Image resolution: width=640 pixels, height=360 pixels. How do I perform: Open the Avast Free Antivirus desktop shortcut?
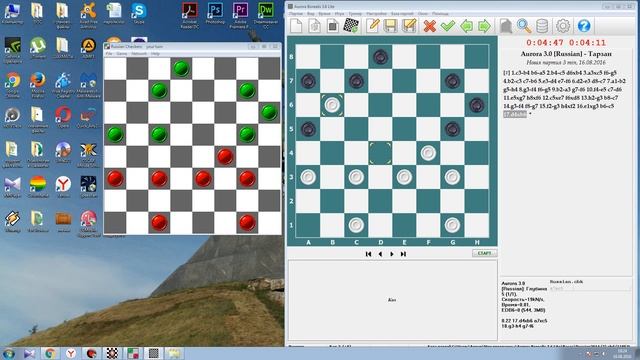(88, 15)
